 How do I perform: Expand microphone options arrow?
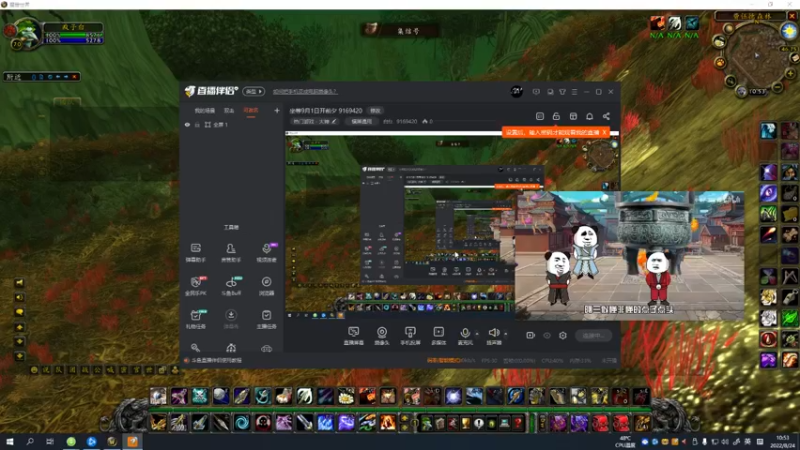click(477, 334)
